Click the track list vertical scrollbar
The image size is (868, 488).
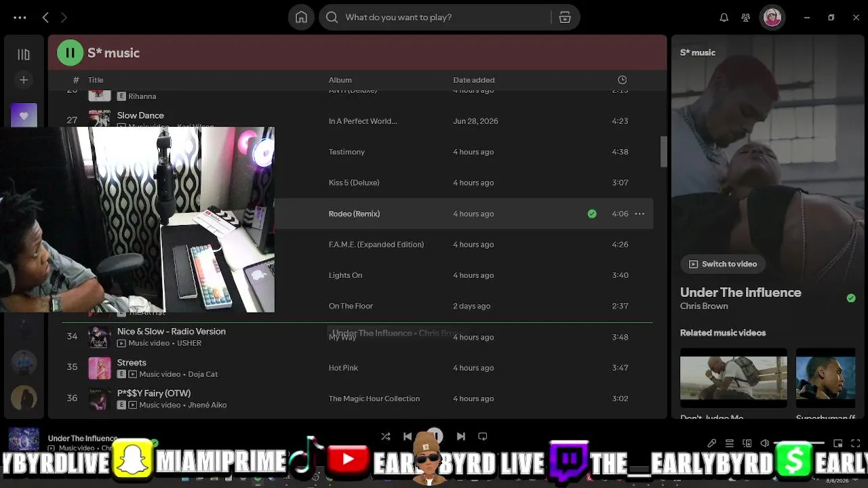[x=663, y=151]
